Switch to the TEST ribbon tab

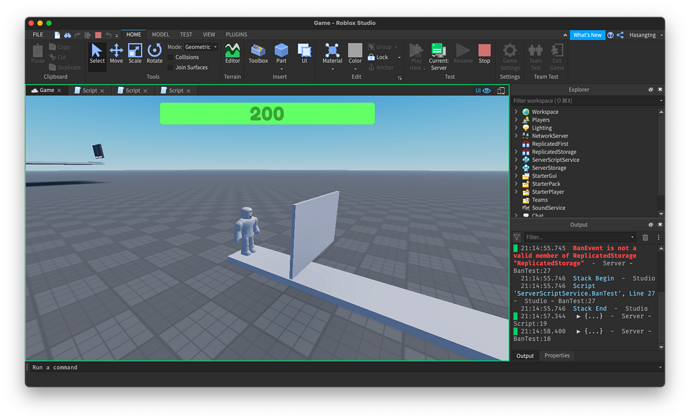[186, 35]
